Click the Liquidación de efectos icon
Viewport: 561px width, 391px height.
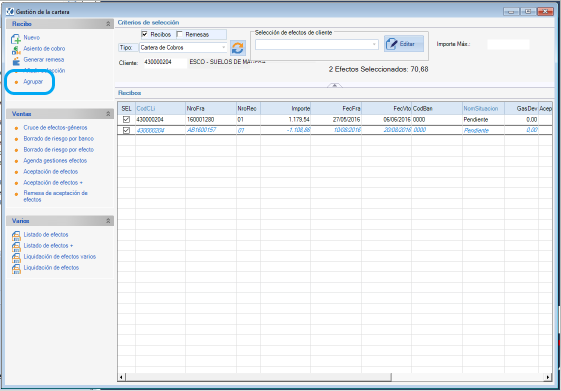pos(16,269)
